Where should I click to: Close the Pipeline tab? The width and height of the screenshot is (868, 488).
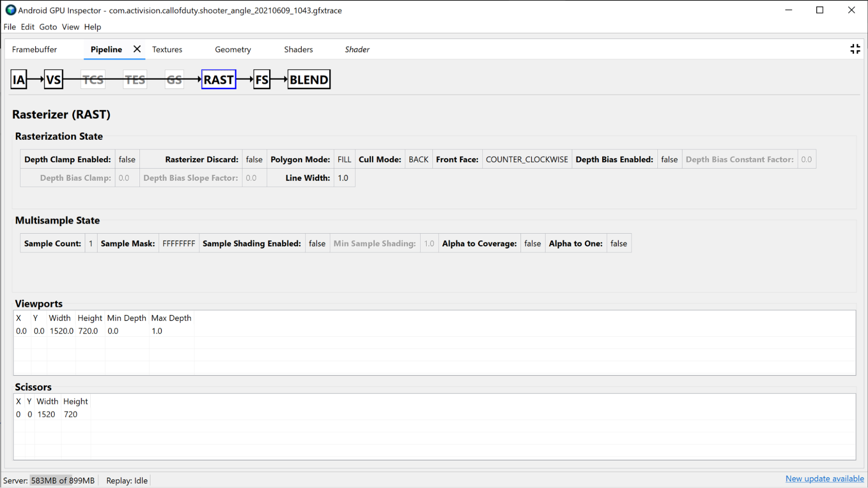[x=136, y=49]
